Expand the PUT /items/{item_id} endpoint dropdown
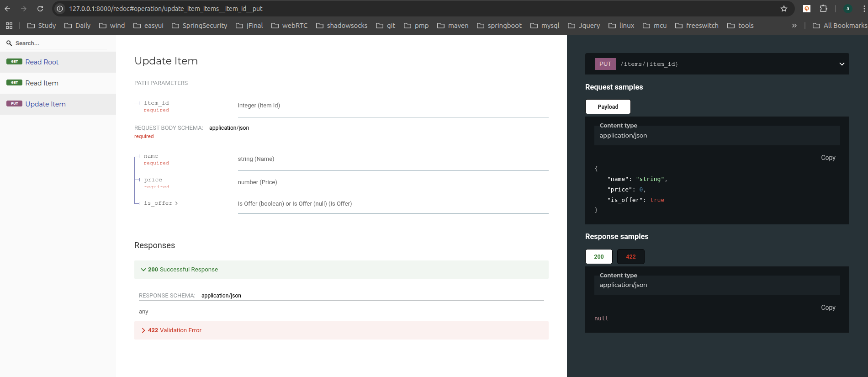 point(842,64)
